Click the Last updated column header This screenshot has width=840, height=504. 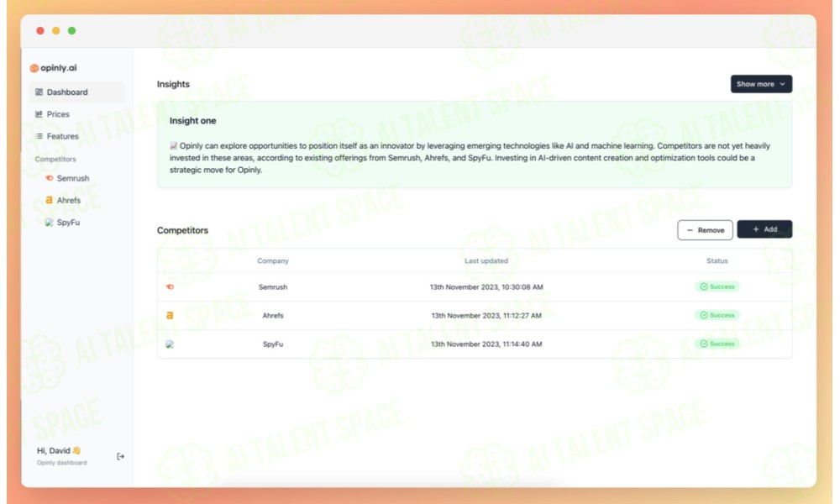(486, 261)
